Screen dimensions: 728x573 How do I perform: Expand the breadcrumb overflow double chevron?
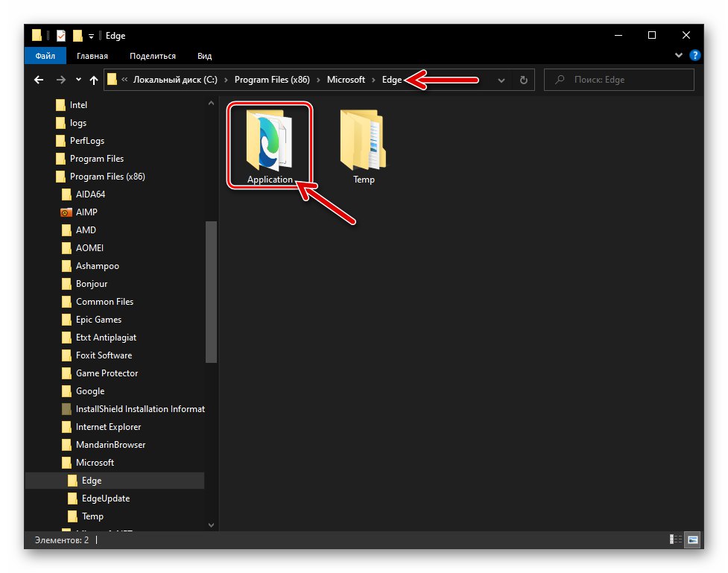coord(124,80)
